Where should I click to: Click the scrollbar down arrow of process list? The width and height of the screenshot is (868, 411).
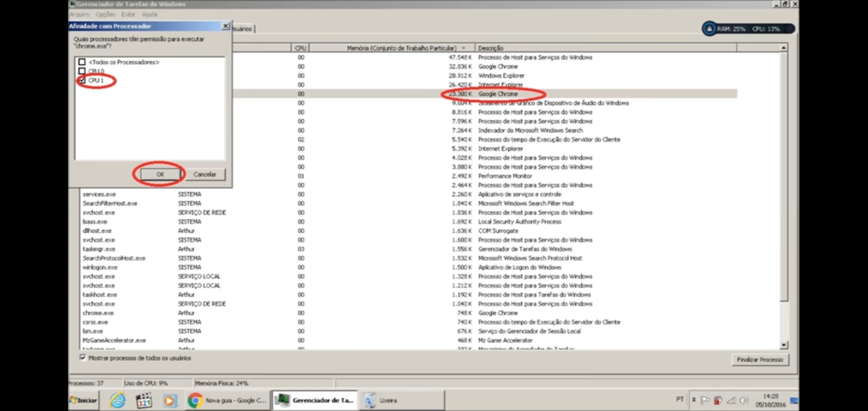point(784,345)
